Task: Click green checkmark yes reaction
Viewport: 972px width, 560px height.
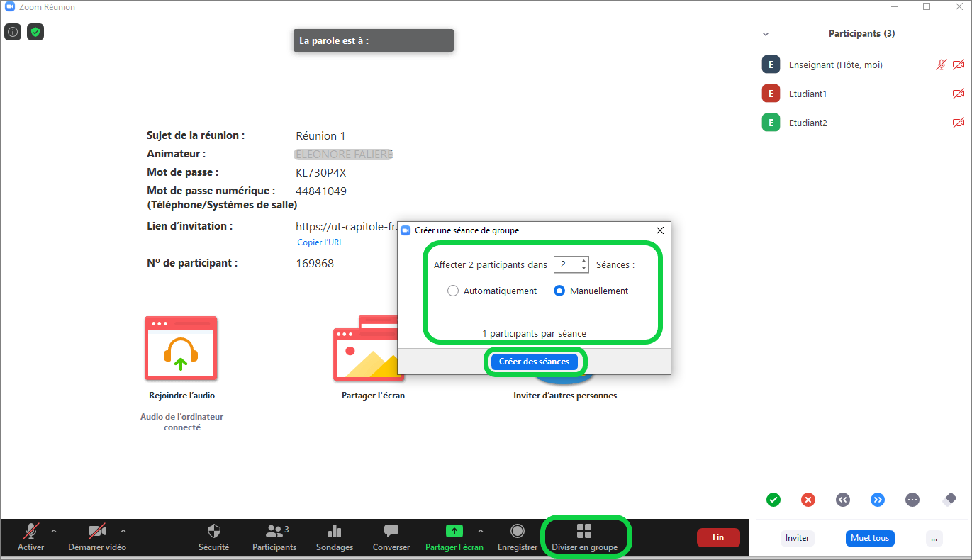Action: pos(773,500)
